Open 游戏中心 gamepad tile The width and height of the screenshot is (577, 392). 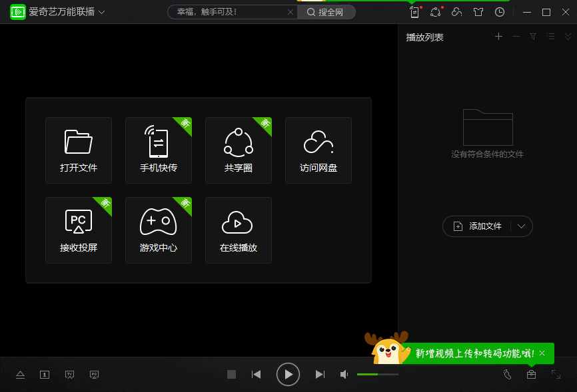coord(158,230)
